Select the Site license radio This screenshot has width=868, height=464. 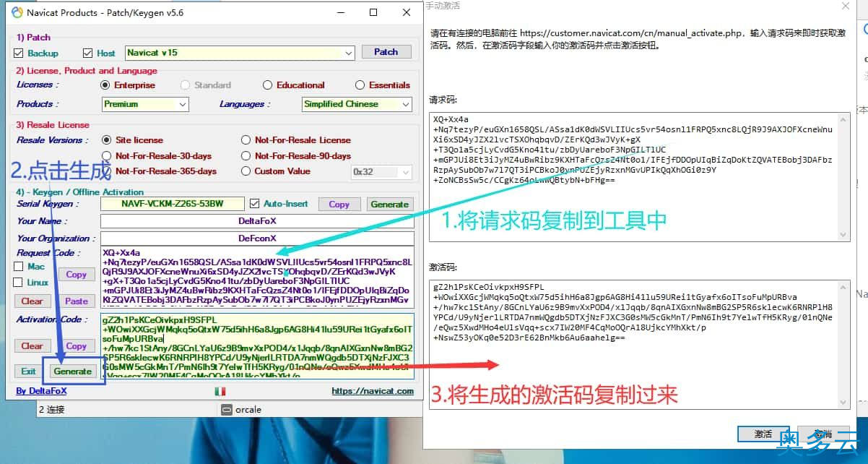pos(107,140)
